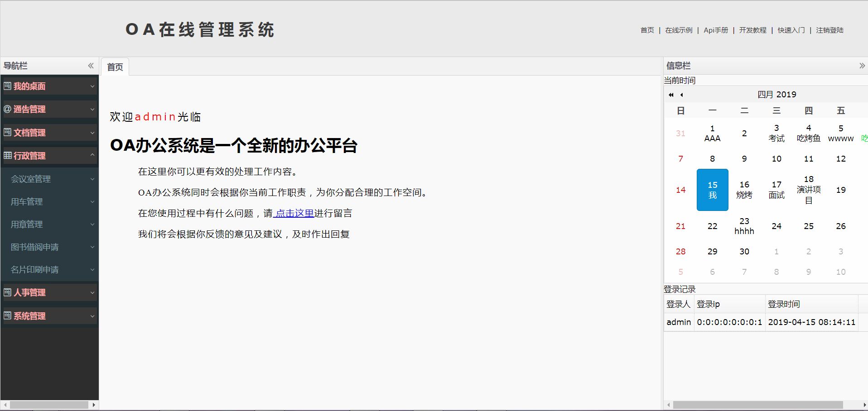The width and height of the screenshot is (868, 411).
Task: Click the icon beside 我的桌面
Action: click(7, 86)
